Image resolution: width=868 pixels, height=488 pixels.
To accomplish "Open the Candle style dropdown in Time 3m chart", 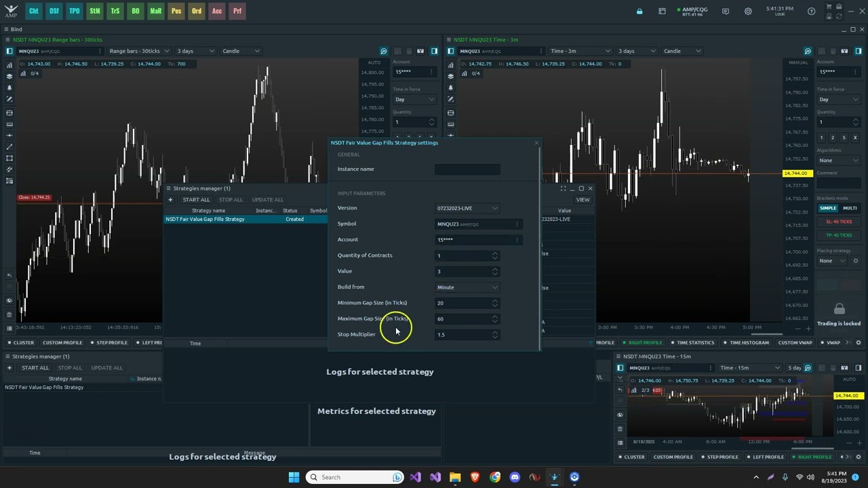I will coord(682,51).
